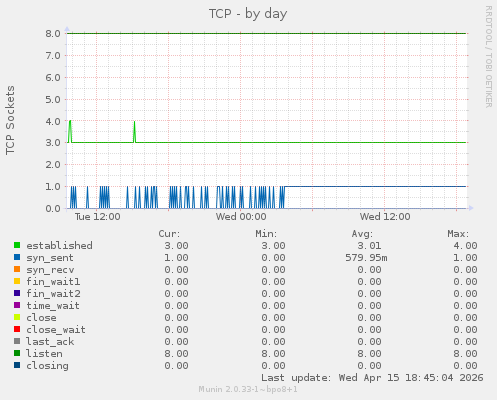Click the 'Min:' column header
The height and width of the screenshot is (400, 497).
(266, 234)
